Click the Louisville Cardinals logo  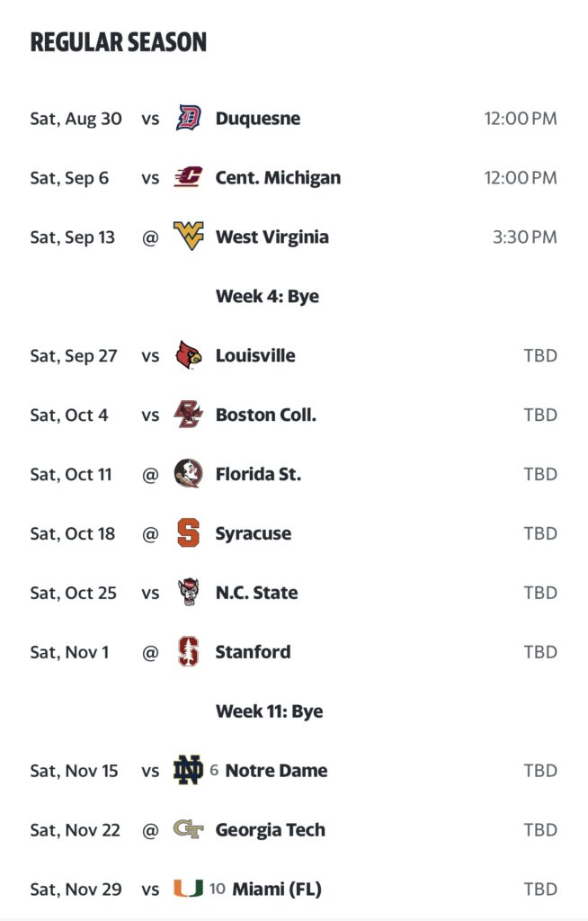pos(189,355)
